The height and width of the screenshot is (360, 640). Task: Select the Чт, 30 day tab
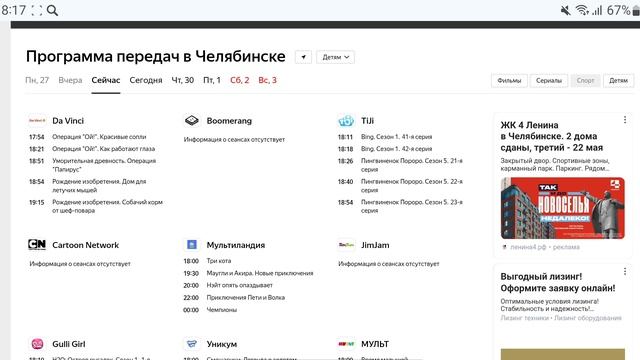182,80
